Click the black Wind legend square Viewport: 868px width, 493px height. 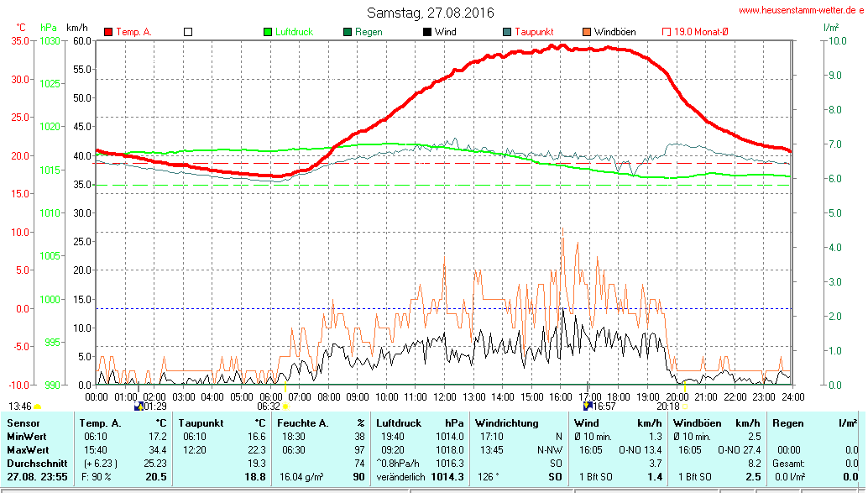(427, 32)
